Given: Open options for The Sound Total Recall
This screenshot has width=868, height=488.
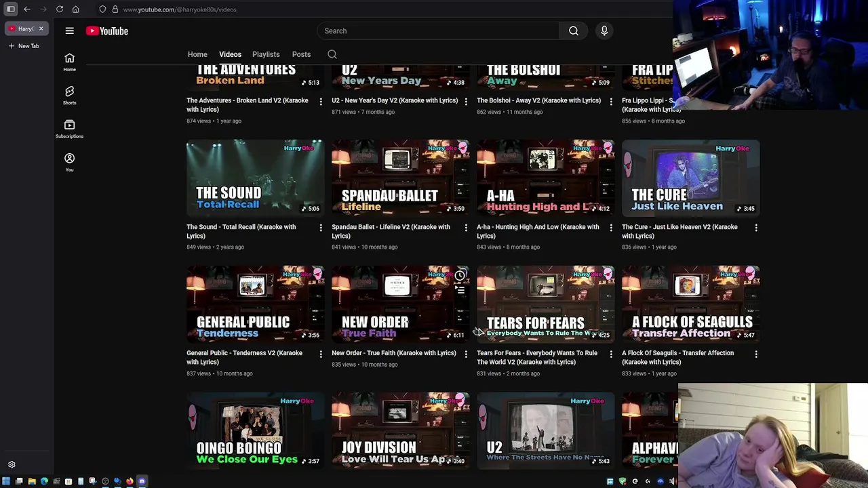Looking at the screenshot, I should pyautogui.click(x=321, y=228).
